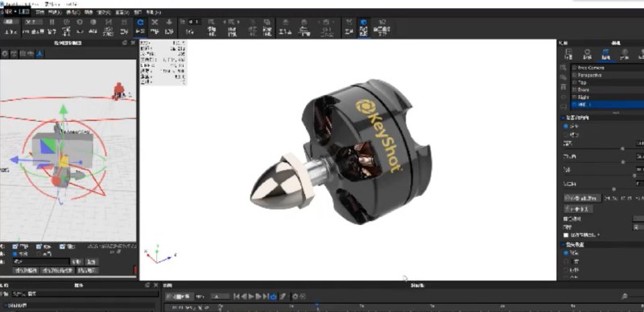Select the second radio under position section
The image size is (644, 312).
click(x=566, y=135)
